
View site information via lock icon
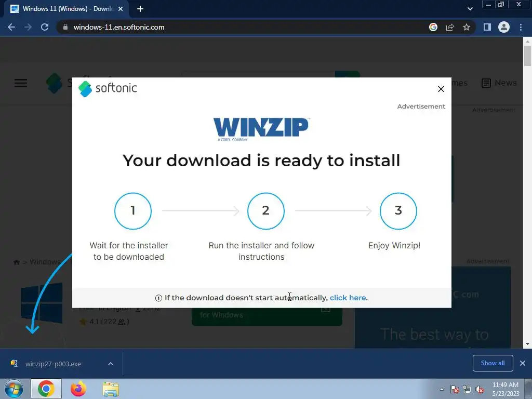point(65,27)
